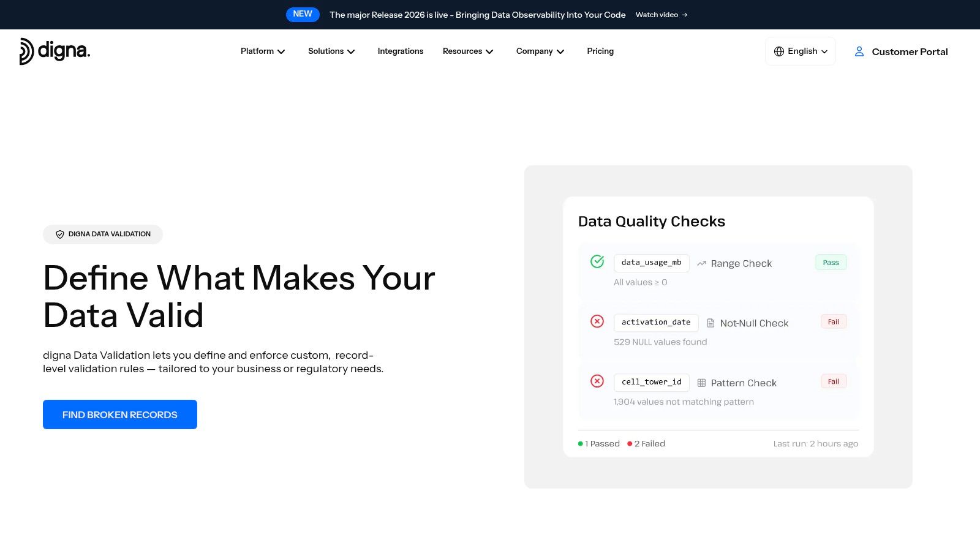Click the data_usage_mb field tag
This screenshot has height=551, width=980.
coord(652,263)
